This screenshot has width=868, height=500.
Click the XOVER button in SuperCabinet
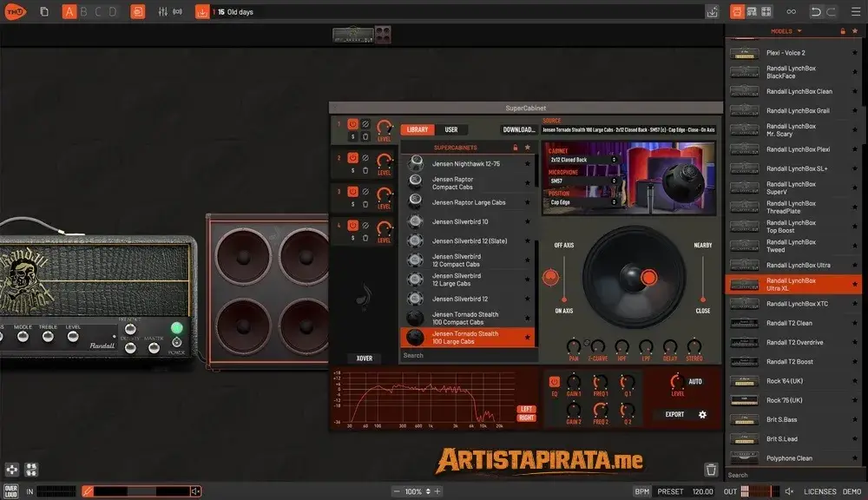(365, 358)
